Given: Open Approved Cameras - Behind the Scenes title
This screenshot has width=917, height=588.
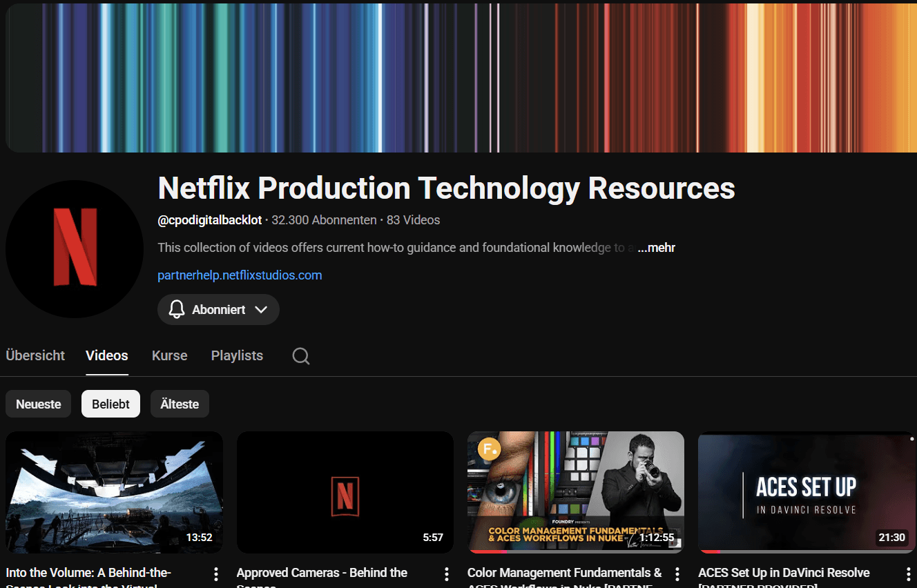Looking at the screenshot, I should coord(322,577).
